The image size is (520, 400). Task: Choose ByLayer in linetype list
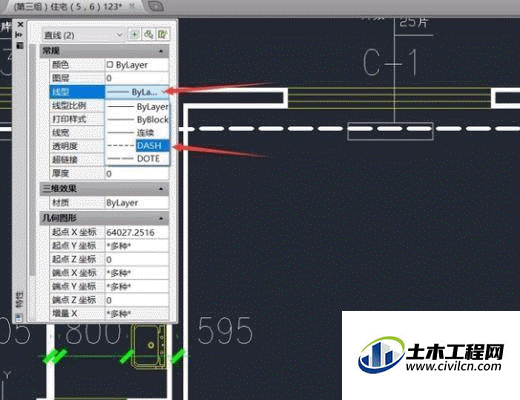click(138, 107)
